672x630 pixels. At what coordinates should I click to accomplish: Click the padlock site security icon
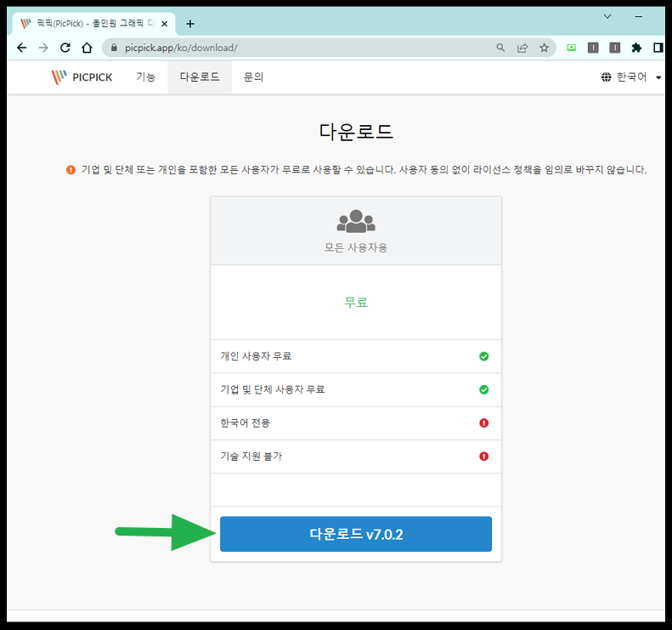pos(114,48)
